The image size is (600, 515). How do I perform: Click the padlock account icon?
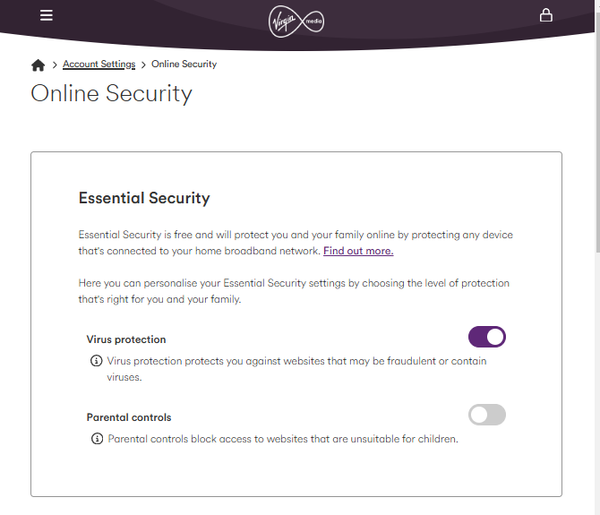(x=546, y=15)
